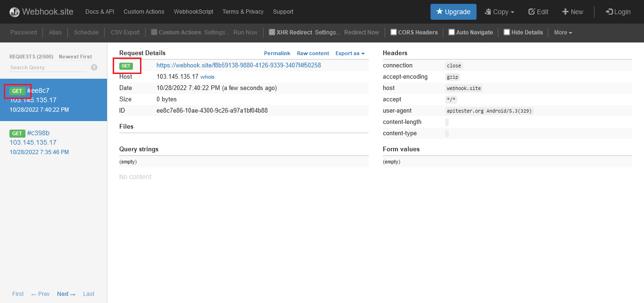Open the Copy dropdown menu
The height and width of the screenshot is (303, 644).
[x=500, y=12]
